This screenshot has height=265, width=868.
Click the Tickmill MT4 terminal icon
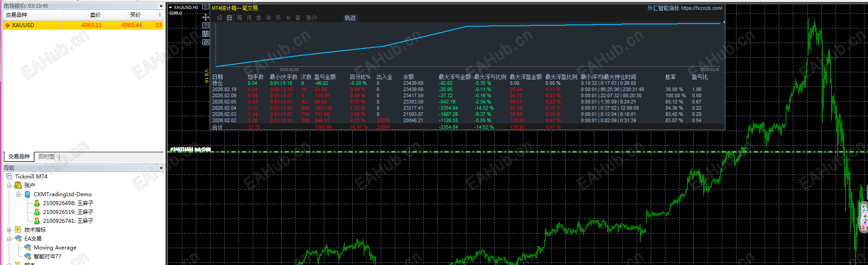[9, 177]
